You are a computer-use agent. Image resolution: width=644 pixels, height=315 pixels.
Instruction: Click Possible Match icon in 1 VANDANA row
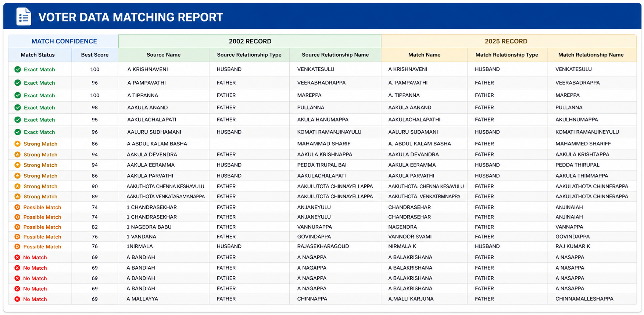[17, 237]
